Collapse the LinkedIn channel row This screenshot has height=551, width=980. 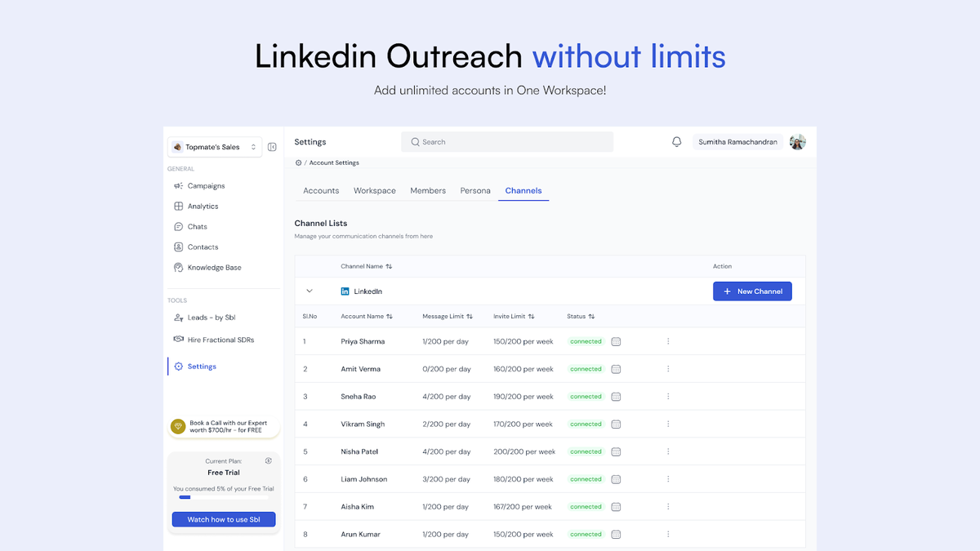[x=310, y=291]
